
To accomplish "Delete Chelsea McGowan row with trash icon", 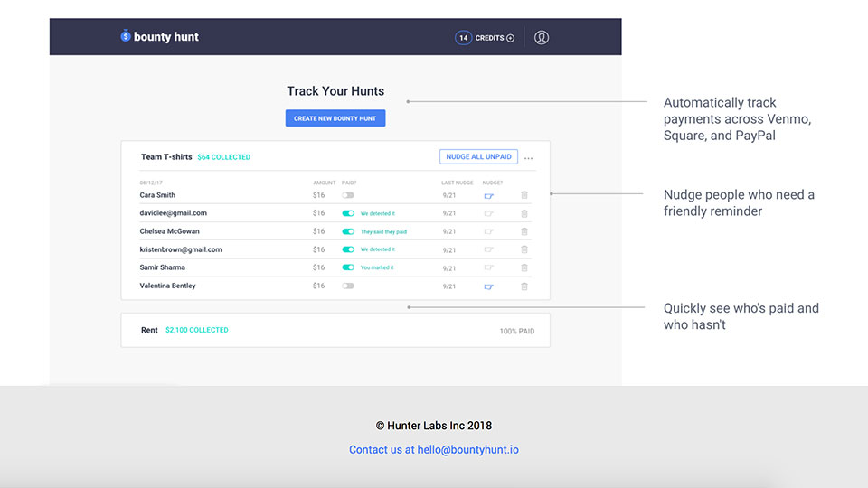I will (x=524, y=231).
